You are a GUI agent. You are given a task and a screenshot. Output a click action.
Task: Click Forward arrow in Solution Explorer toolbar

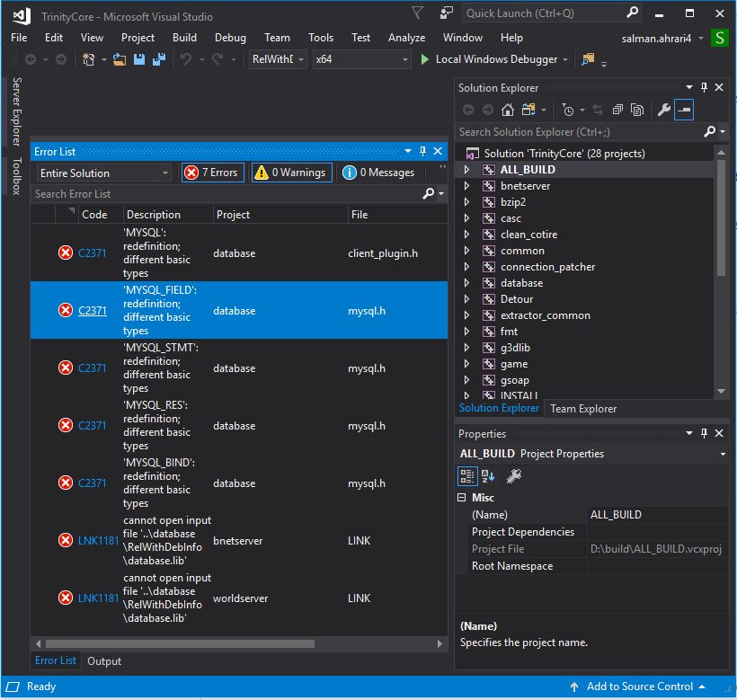(x=488, y=110)
